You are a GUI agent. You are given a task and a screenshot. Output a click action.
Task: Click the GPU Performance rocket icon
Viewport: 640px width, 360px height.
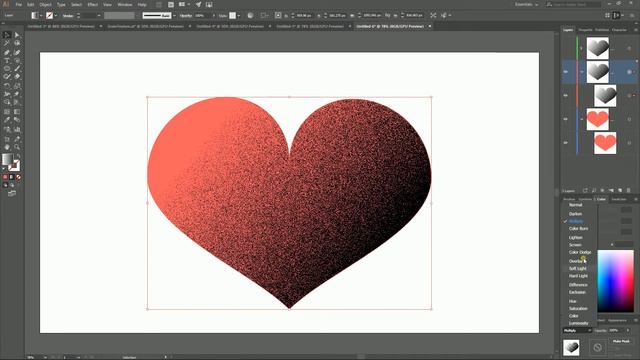198,4
